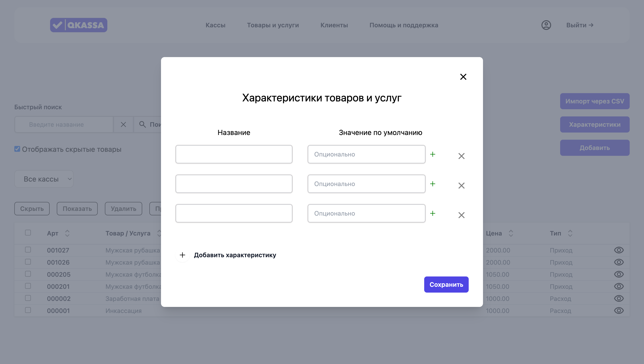Close the characteristics dialog with X
Viewport: 644px width, 364px height.
(463, 77)
